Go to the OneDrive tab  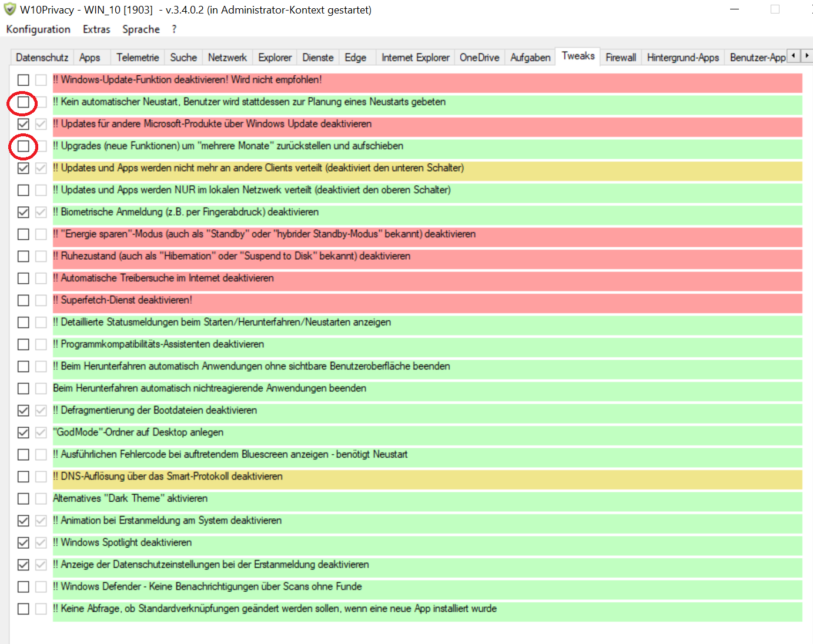point(479,58)
